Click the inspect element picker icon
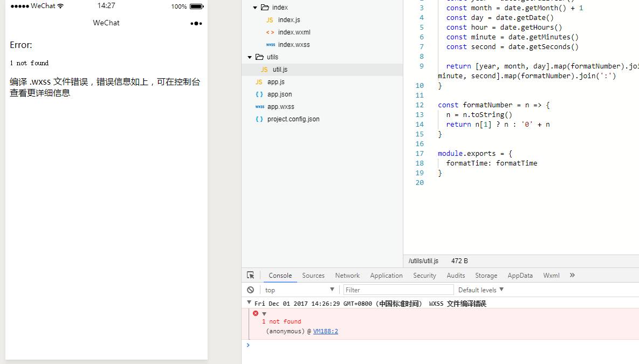Viewport: 639px width, 364px height. click(x=251, y=275)
